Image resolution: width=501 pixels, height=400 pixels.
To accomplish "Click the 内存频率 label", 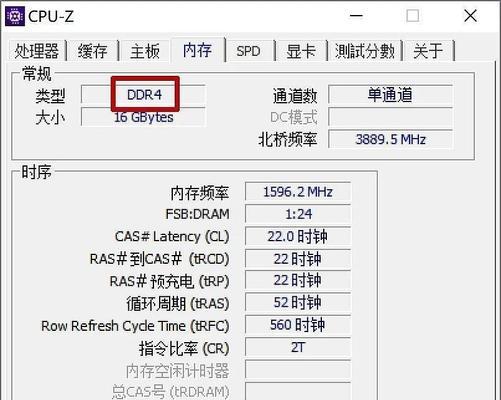I will pos(200,193).
